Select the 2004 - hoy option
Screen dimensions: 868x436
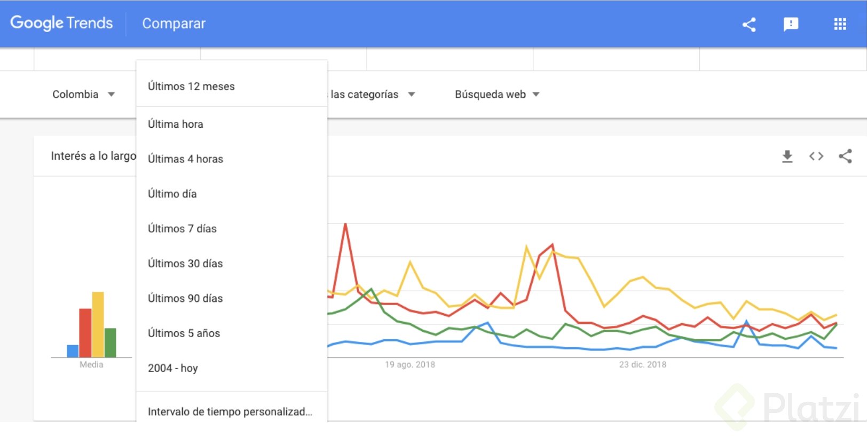pyautogui.click(x=173, y=368)
